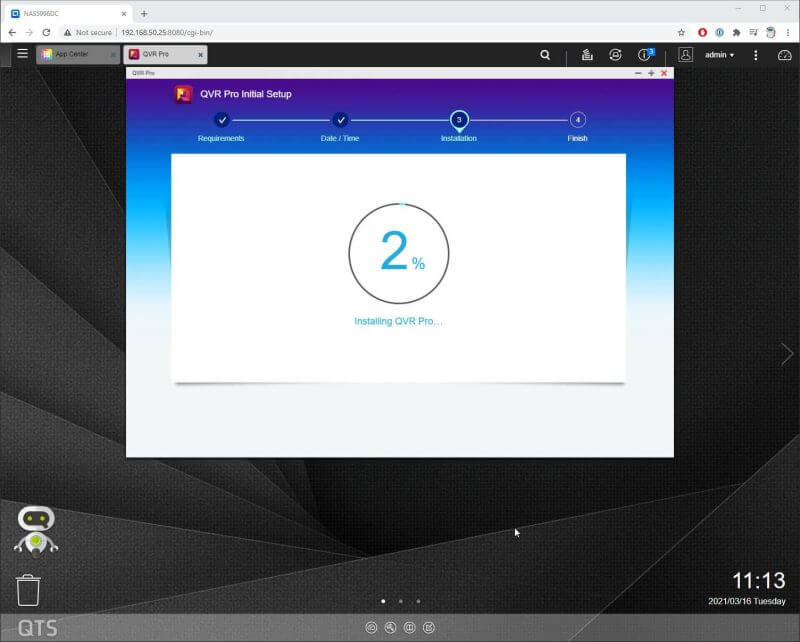Reload the browser page
Screen dimensions: 800x642
pyautogui.click(x=46, y=32)
